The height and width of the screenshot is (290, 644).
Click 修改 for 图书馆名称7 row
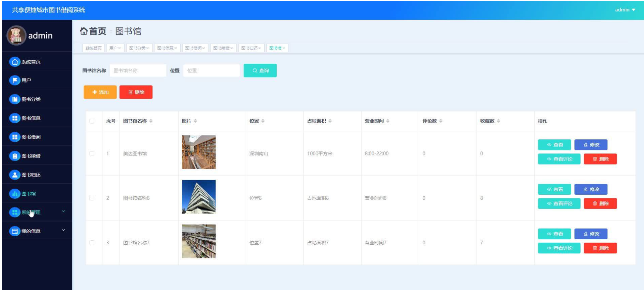(591, 234)
